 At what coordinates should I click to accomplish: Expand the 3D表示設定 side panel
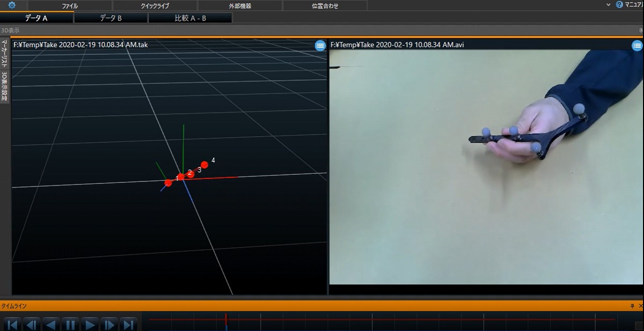(x=4, y=86)
